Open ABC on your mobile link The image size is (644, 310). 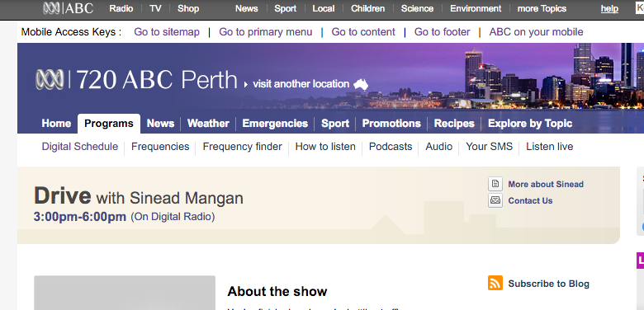pos(536,32)
